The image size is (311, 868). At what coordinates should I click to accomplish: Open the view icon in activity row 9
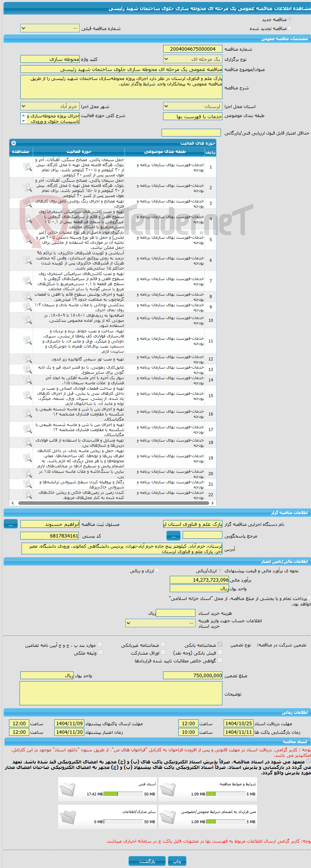click(27, 307)
